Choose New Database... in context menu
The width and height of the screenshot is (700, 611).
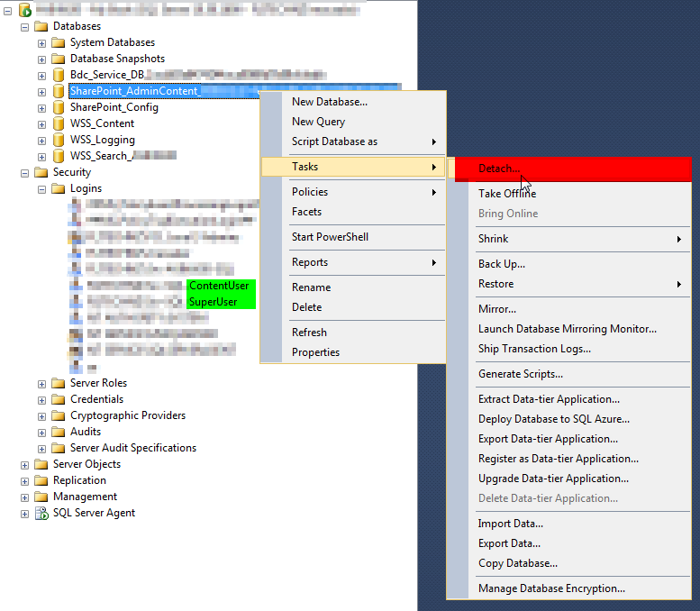353,102
